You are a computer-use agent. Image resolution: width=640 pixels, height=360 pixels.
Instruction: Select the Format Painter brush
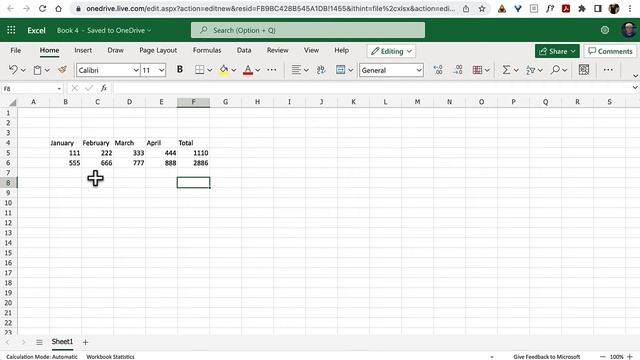coord(62,70)
